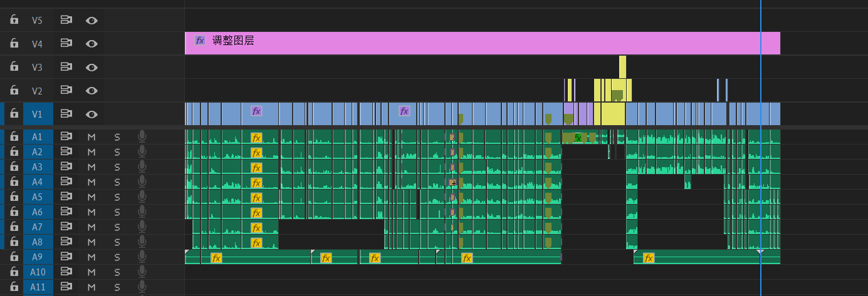This screenshot has width=868, height=296.
Task: Lock audio track A6
Action: 14,212
